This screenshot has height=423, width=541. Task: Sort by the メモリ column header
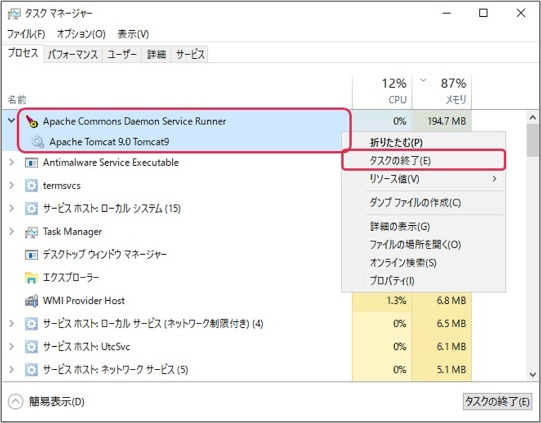point(442,92)
